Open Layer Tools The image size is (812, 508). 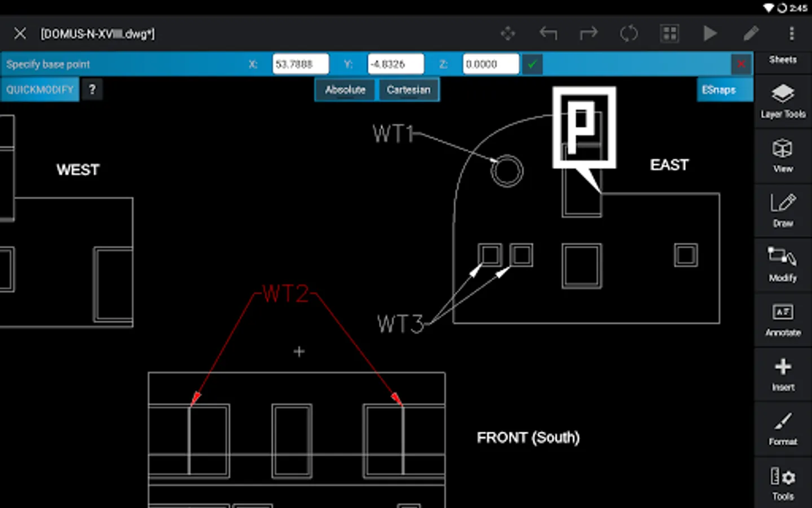[783, 101]
